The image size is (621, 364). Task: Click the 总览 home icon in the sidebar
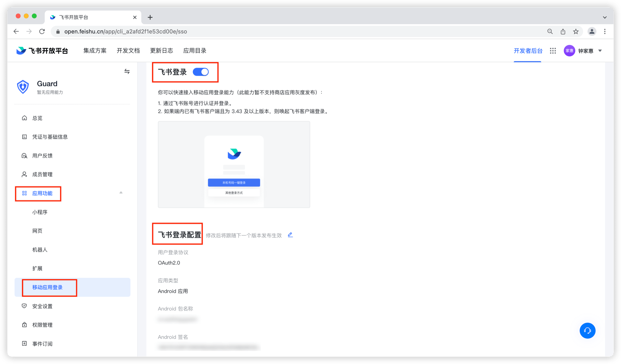click(24, 118)
